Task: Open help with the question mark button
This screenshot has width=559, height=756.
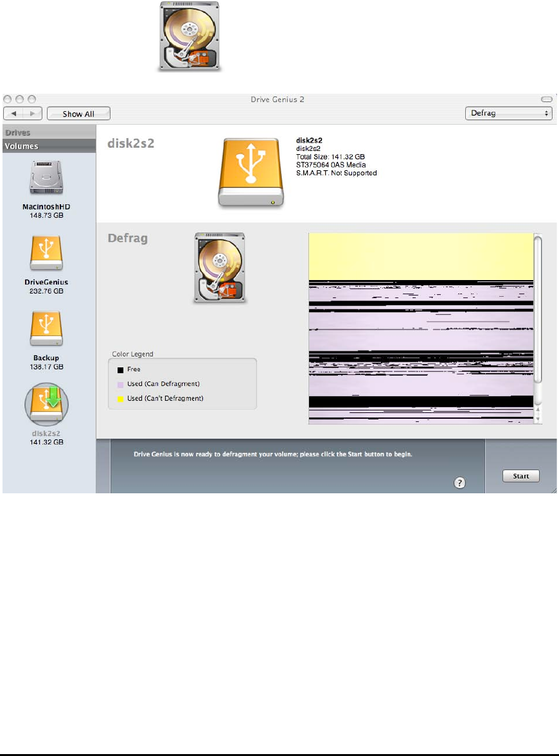Action: tap(459, 482)
